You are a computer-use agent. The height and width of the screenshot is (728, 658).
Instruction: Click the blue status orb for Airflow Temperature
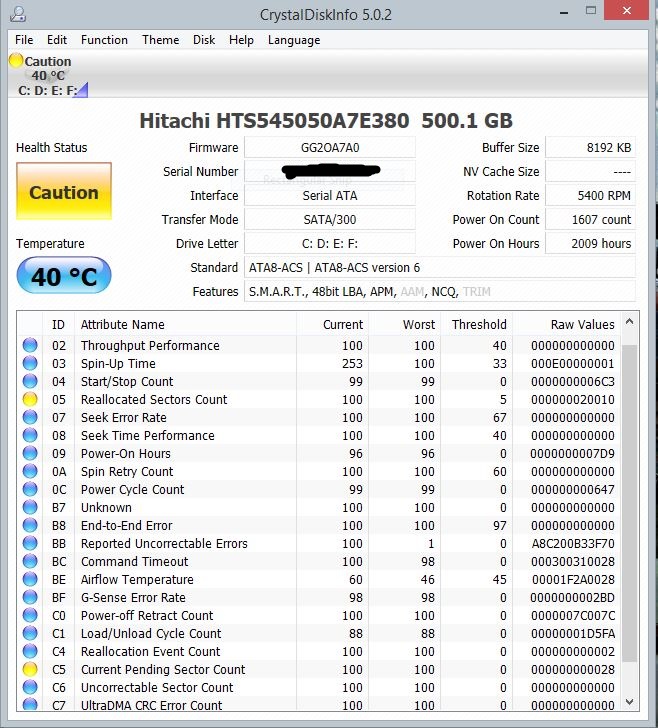pos(30,579)
